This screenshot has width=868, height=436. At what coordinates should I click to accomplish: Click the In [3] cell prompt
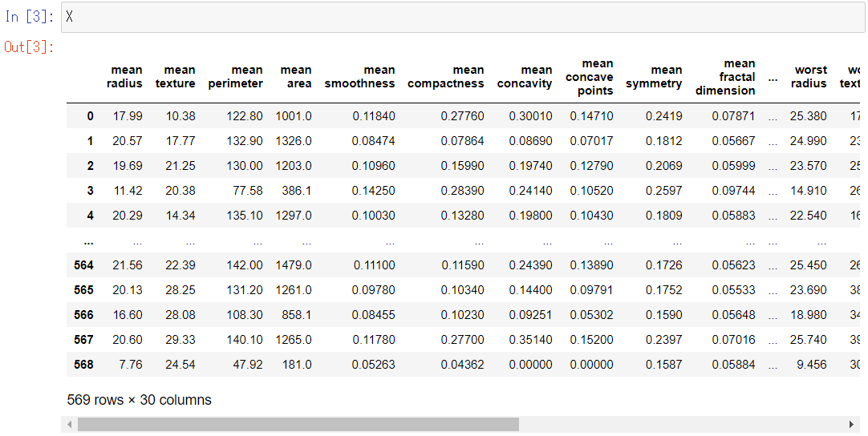tap(30, 17)
